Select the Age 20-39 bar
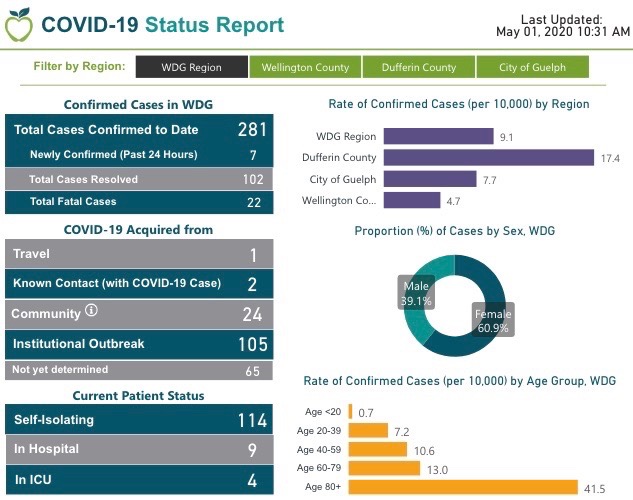This screenshot has width=633, height=500. click(x=368, y=431)
